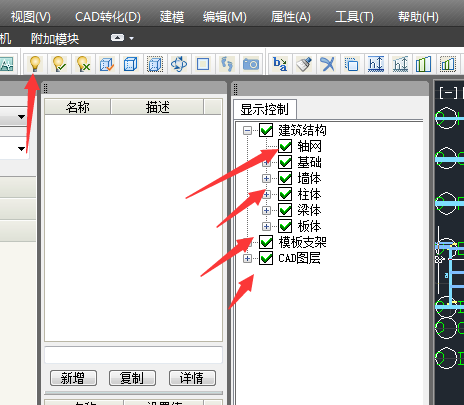The image size is (464, 405).
Task: Click the 'ba' text replace icon
Action: [280, 63]
